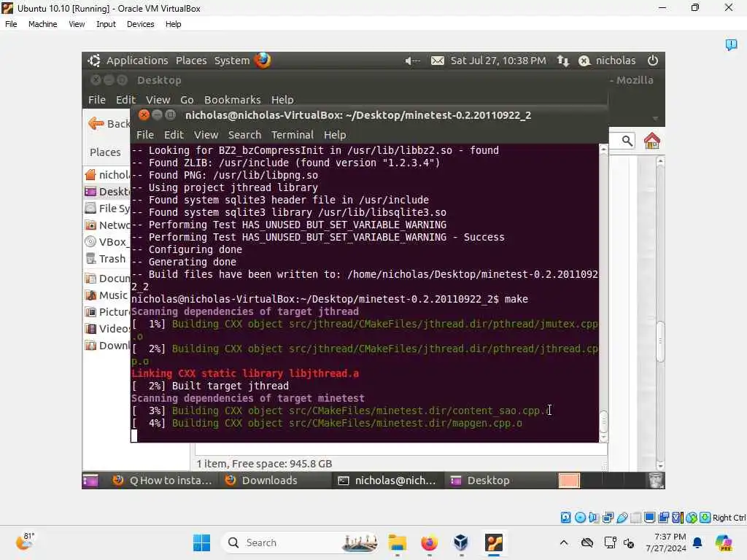
Task: Launch Firefox from the Ubuntu top panel
Action: click(263, 61)
